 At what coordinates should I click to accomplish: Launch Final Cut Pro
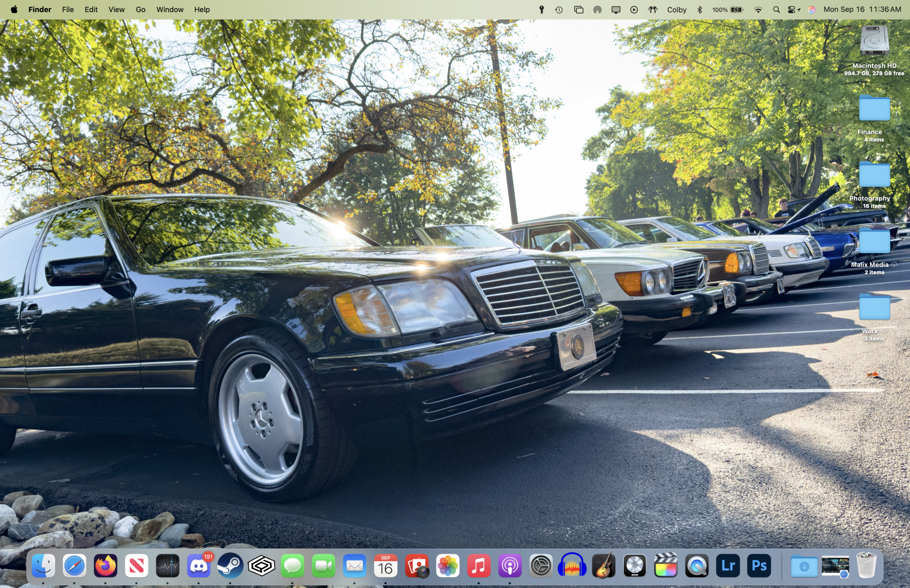point(665,567)
